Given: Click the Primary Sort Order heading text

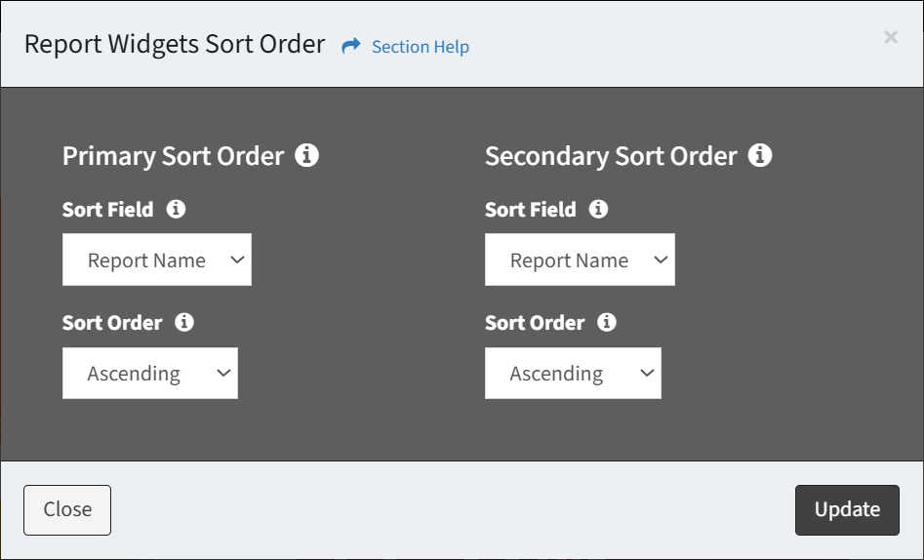Looking at the screenshot, I should pos(174,156).
